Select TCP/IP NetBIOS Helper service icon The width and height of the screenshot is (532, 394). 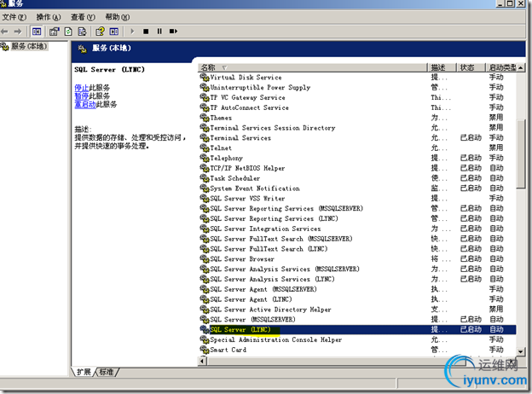205,168
